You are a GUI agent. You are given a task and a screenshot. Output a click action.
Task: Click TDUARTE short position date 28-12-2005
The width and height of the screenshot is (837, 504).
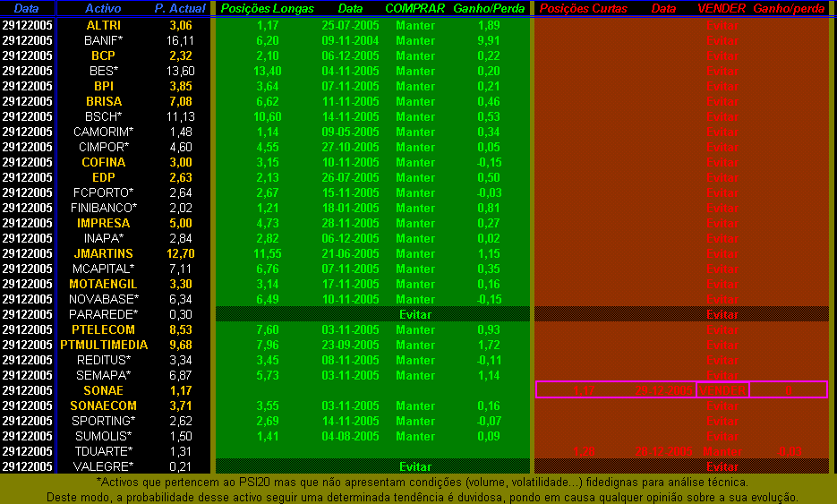pos(663,451)
